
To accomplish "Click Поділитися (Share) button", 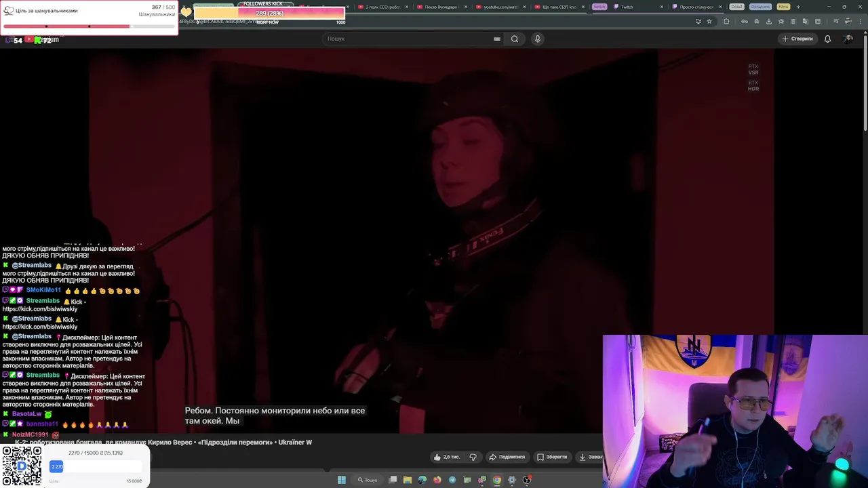I will tap(507, 457).
